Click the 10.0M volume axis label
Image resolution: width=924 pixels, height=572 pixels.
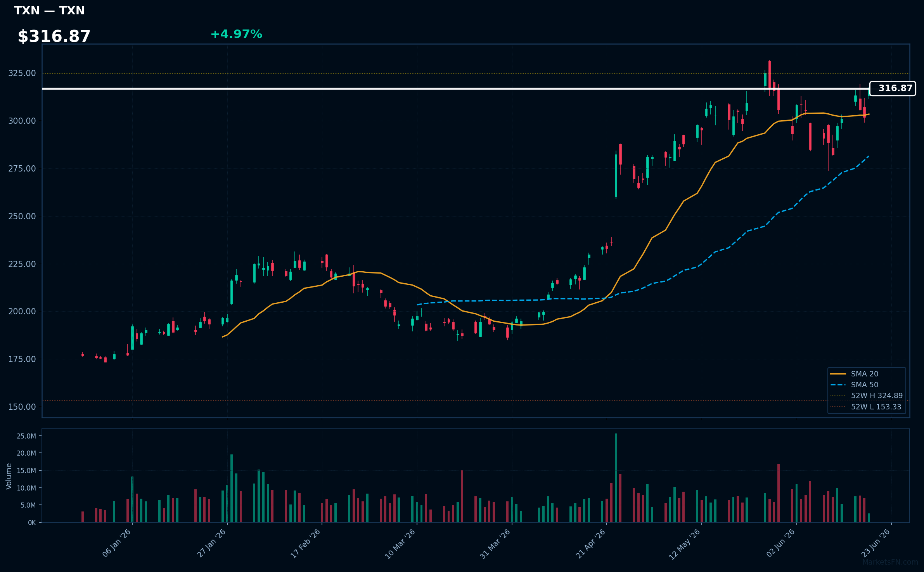click(x=26, y=488)
